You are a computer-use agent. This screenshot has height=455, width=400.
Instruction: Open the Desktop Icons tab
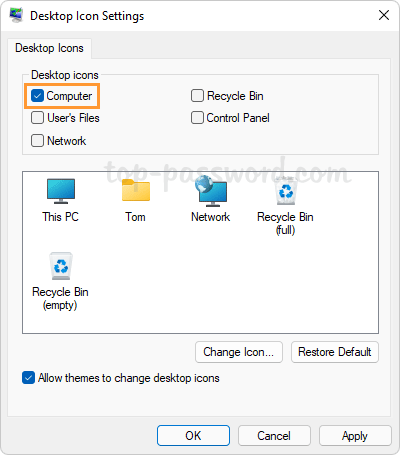click(x=49, y=48)
